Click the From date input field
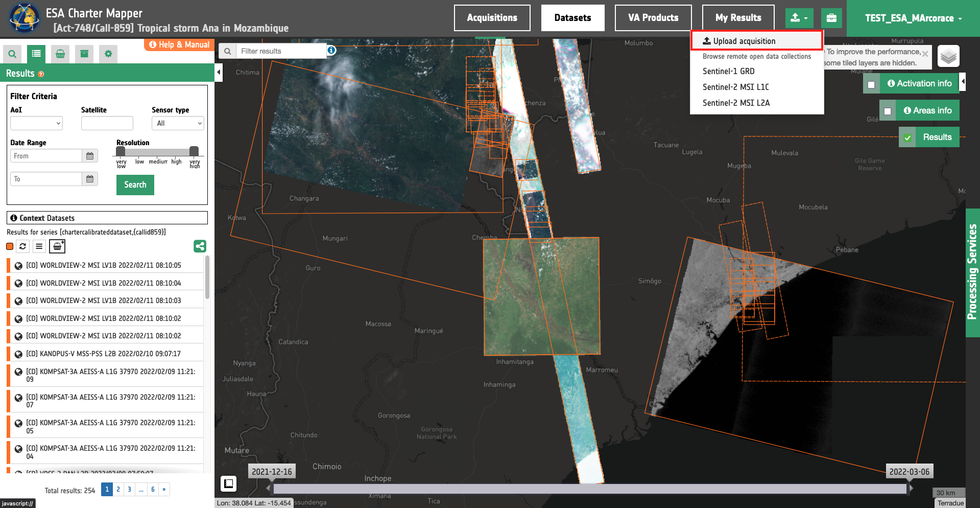980x508 pixels. click(46, 156)
